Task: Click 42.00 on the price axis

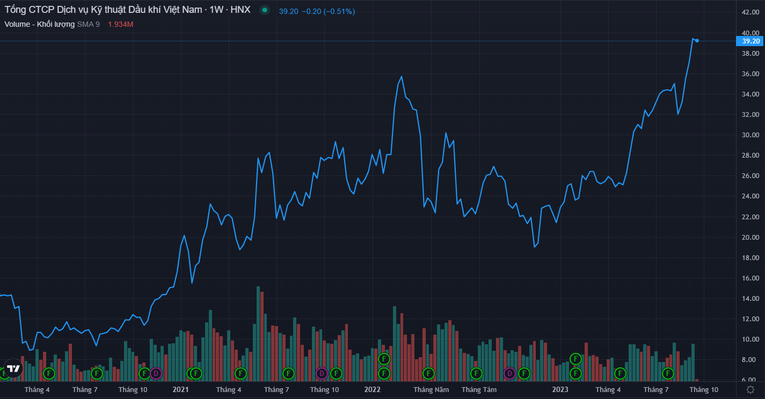Action: click(x=750, y=12)
